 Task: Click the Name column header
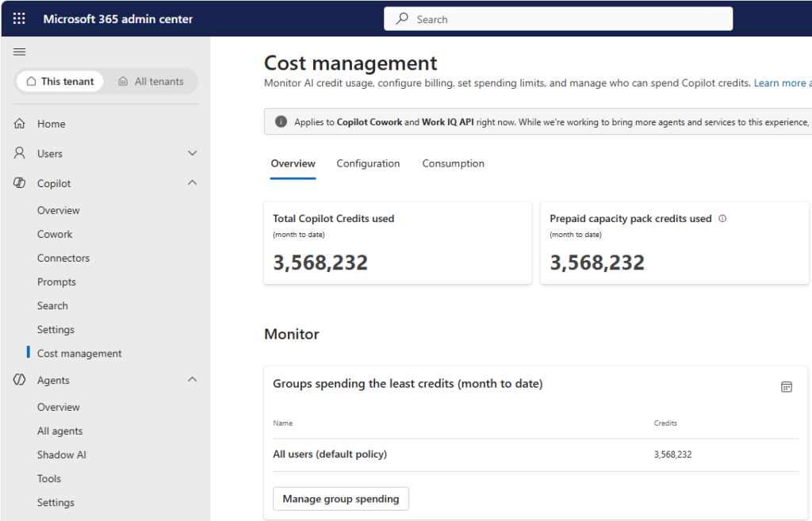click(283, 423)
